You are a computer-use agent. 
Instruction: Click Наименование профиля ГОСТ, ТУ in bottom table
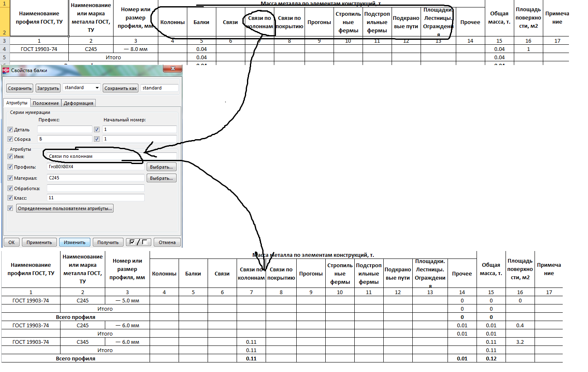[x=31, y=269]
